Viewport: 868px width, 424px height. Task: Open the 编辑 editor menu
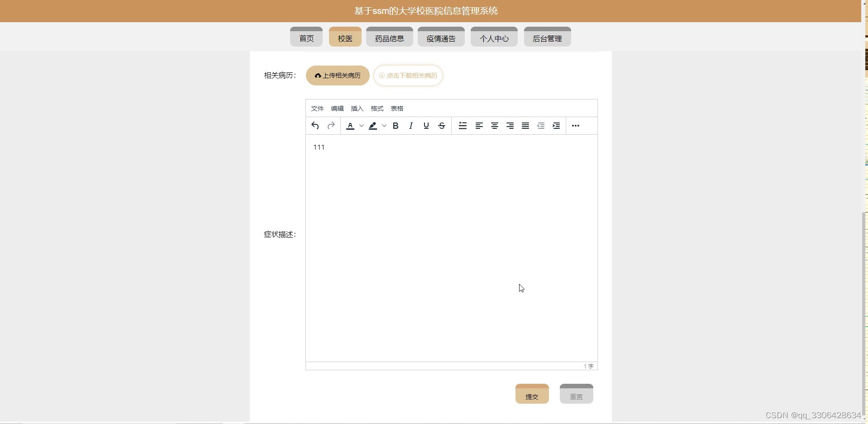tap(337, 108)
